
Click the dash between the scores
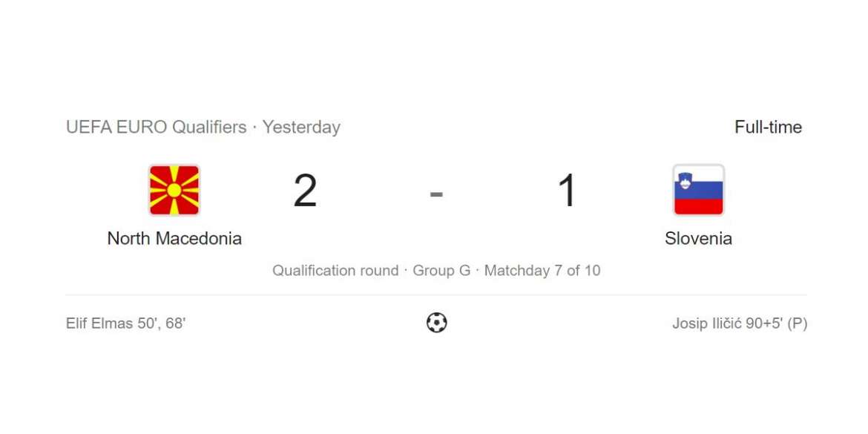[x=436, y=194]
